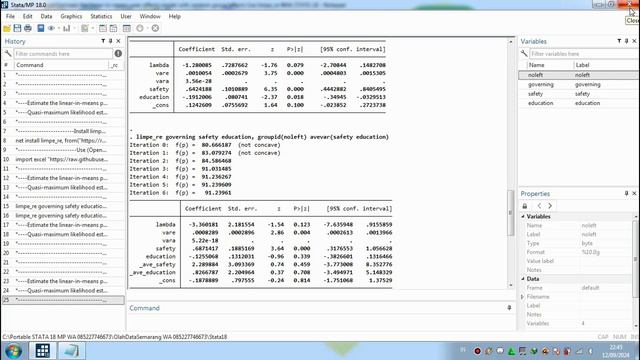Save the dataset using the floppy icon

(x=17, y=28)
